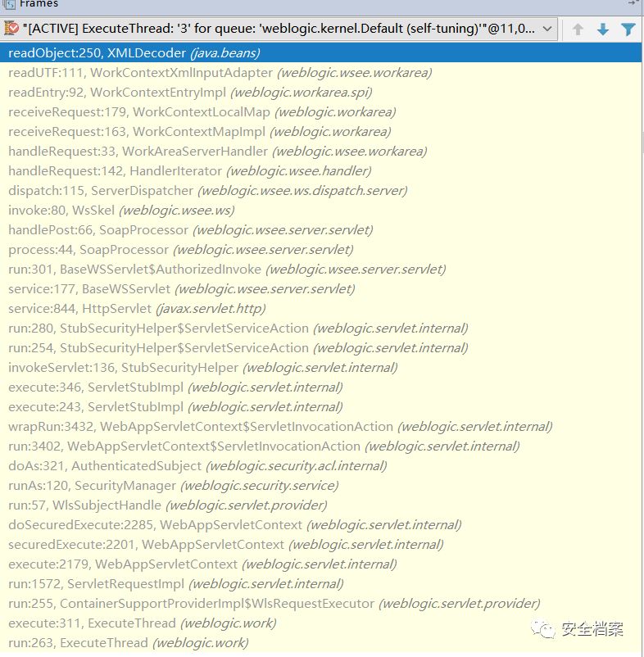Select frame run:301, BaseWSServlet$AuthorizedInvoke
The image size is (644, 657).
(x=321, y=270)
